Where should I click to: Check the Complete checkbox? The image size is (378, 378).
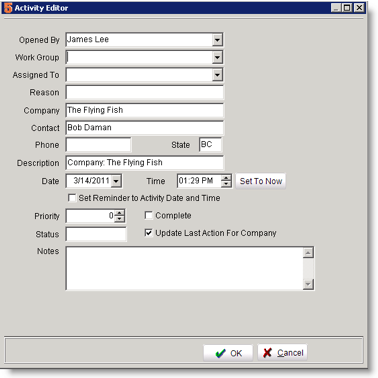(149, 215)
